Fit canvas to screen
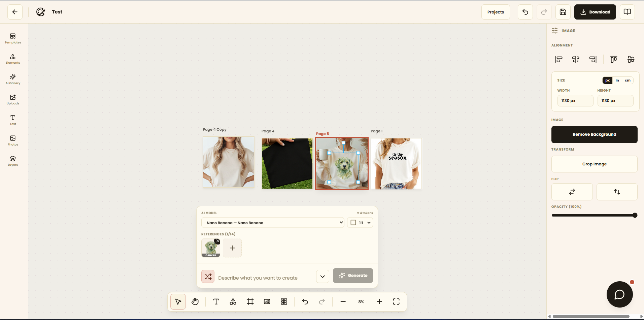The width and height of the screenshot is (644, 320). point(396,301)
